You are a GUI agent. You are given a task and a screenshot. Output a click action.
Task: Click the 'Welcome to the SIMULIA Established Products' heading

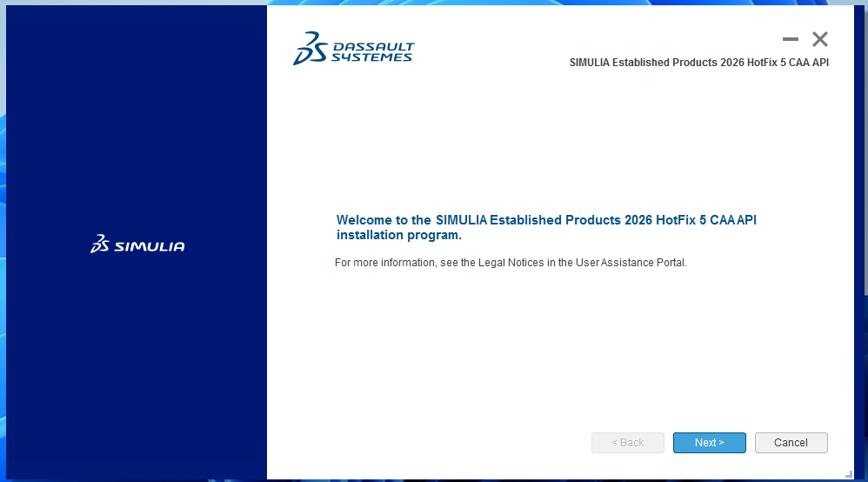pos(546,227)
